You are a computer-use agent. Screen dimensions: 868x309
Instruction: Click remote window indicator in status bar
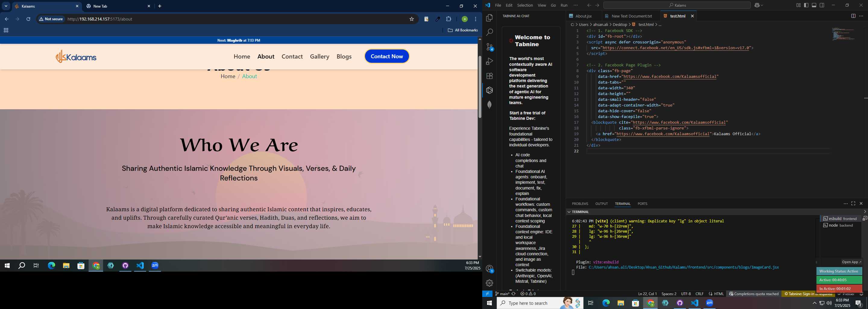click(487, 294)
